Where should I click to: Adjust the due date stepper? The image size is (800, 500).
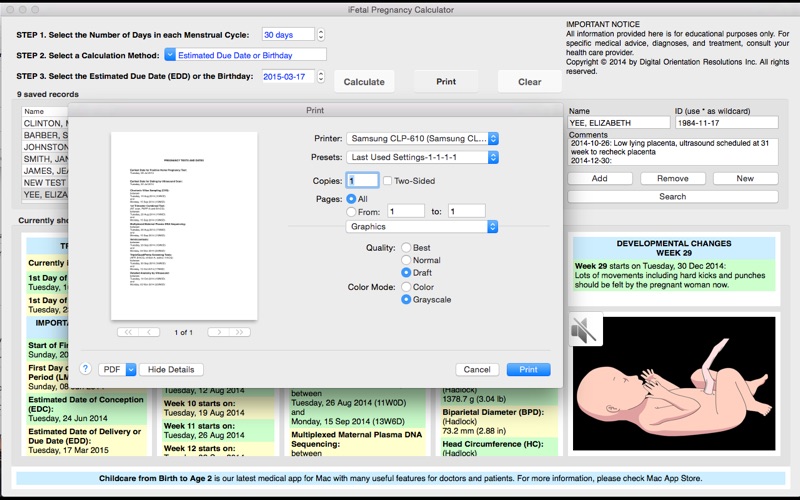pos(321,77)
